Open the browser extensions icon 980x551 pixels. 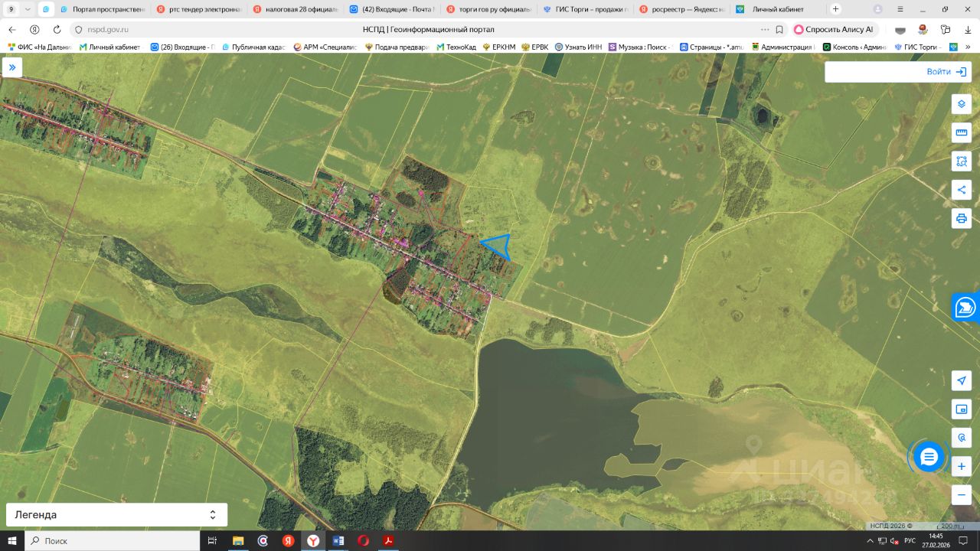tap(946, 29)
